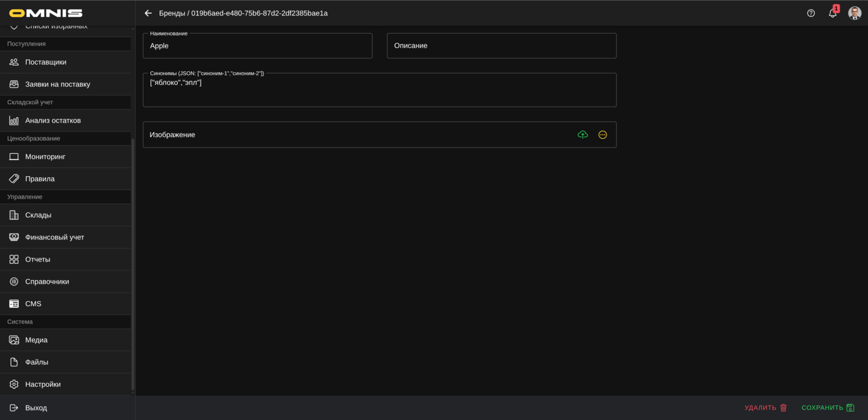The image size is (868, 420).
Task: Click the green cloud upload image icon
Action: (x=582, y=135)
